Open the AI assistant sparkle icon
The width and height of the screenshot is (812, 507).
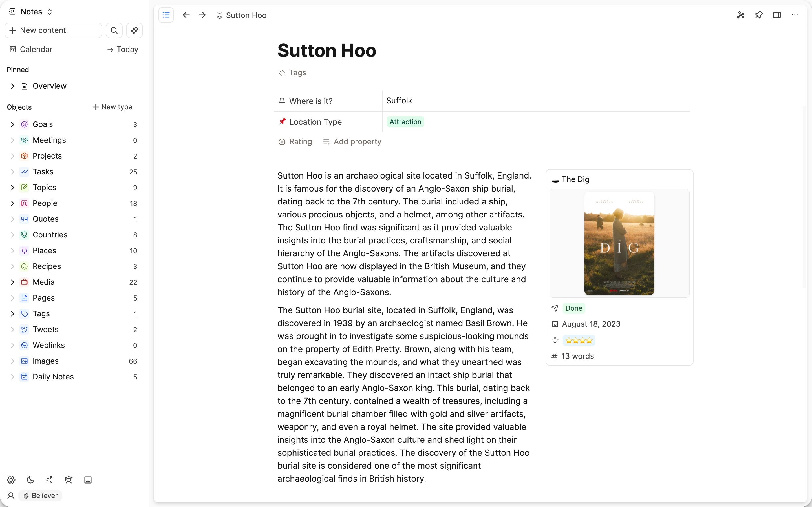pos(134,30)
